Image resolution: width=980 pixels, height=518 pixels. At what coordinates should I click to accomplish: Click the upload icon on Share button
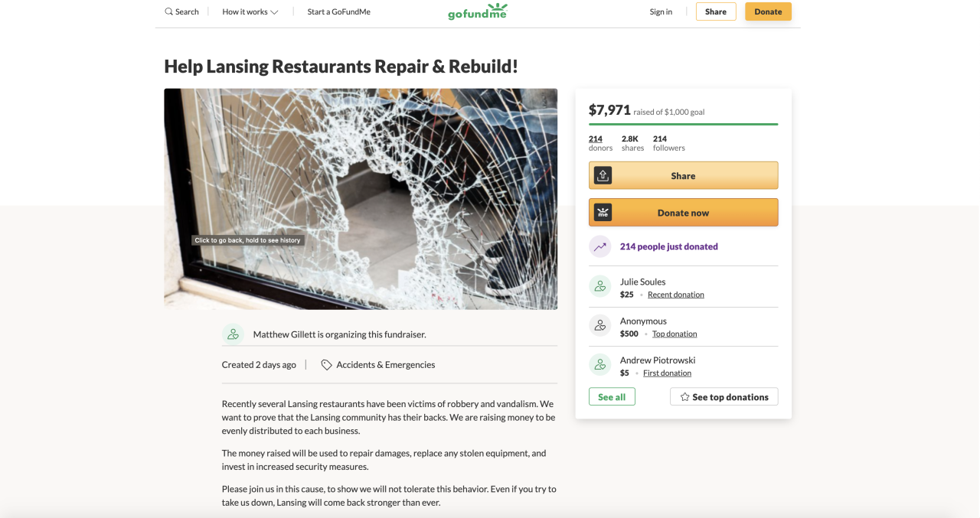click(603, 175)
